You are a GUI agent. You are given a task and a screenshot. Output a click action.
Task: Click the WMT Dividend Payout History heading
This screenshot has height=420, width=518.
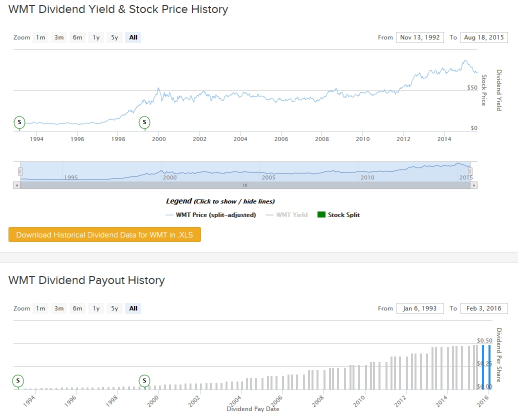pos(86,280)
